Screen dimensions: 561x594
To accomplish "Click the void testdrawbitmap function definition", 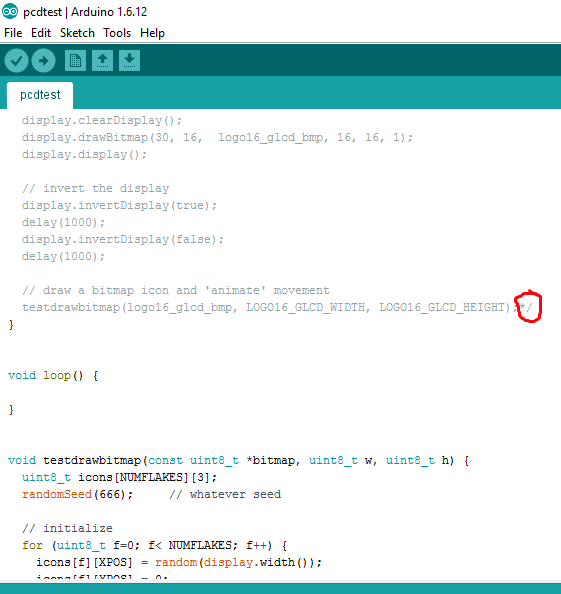I will click(239, 461).
